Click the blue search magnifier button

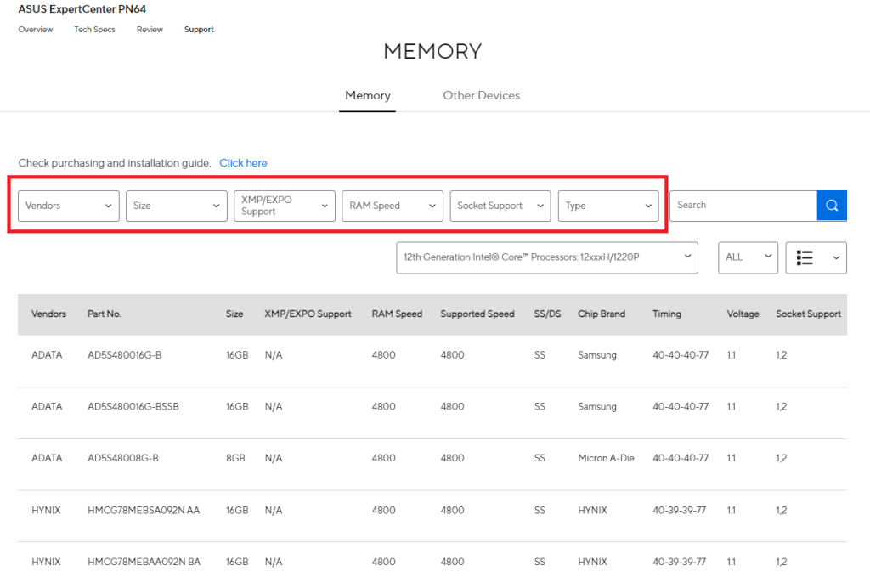click(x=832, y=206)
